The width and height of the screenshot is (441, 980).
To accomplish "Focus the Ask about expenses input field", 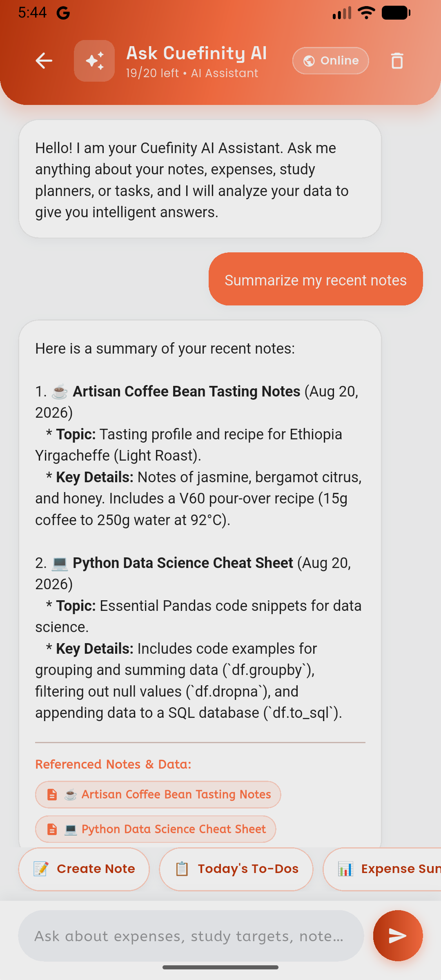I will click(191, 935).
